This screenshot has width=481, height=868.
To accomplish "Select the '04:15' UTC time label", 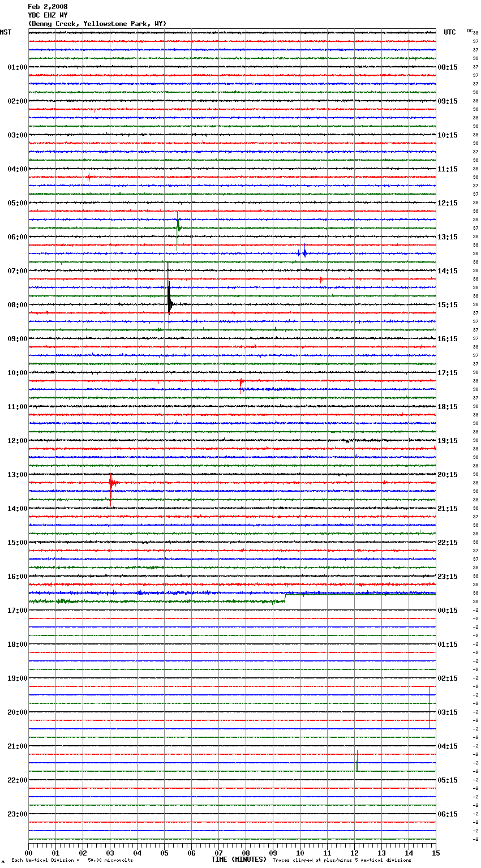I will tap(448, 746).
